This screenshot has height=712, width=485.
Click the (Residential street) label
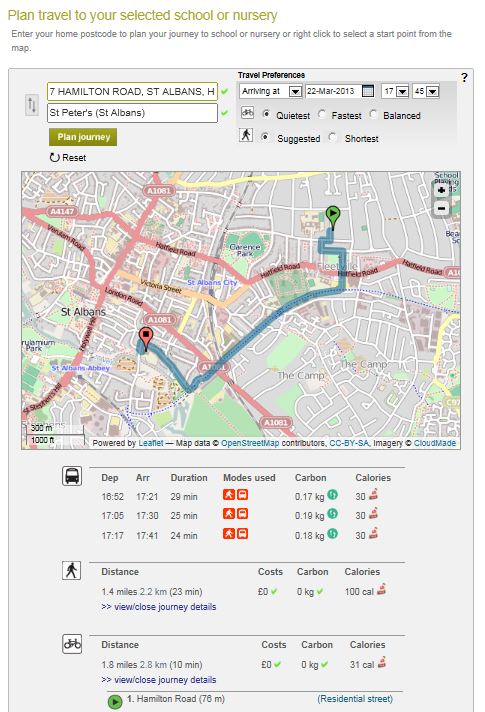[355, 699]
